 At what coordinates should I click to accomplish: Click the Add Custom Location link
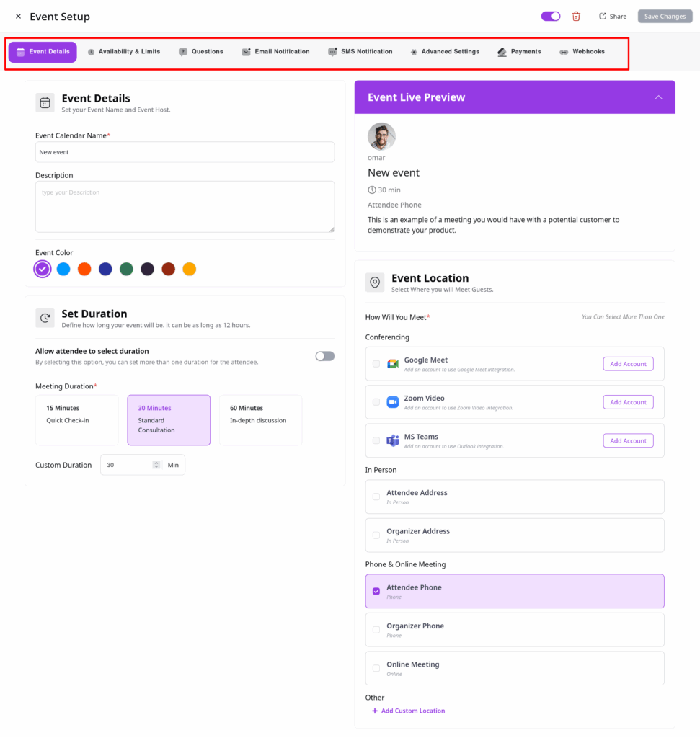[x=408, y=711]
